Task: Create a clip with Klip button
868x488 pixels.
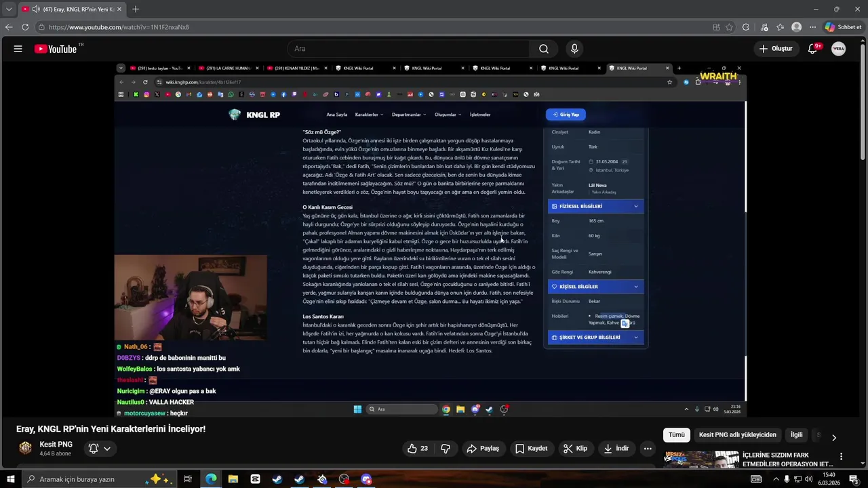Action: coord(575,448)
